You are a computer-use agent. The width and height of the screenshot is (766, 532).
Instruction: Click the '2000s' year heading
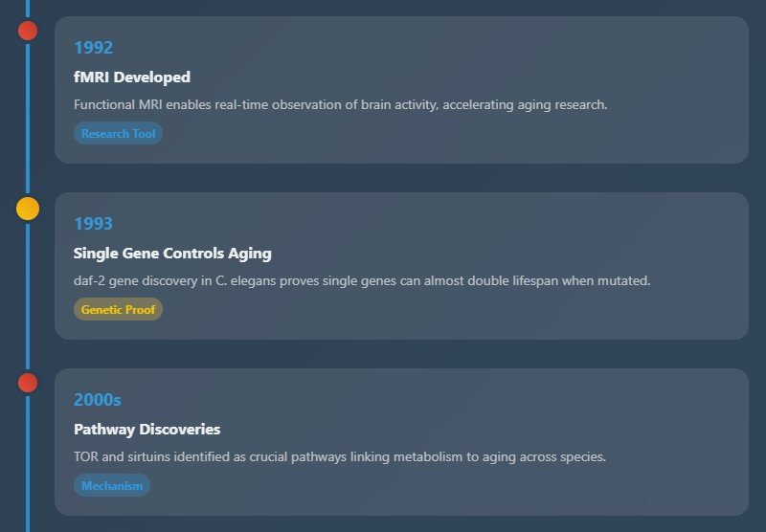[x=97, y=400]
